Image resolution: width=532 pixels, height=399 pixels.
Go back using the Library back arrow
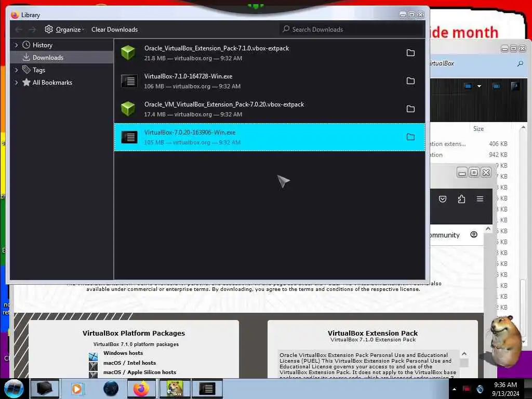tap(19, 30)
